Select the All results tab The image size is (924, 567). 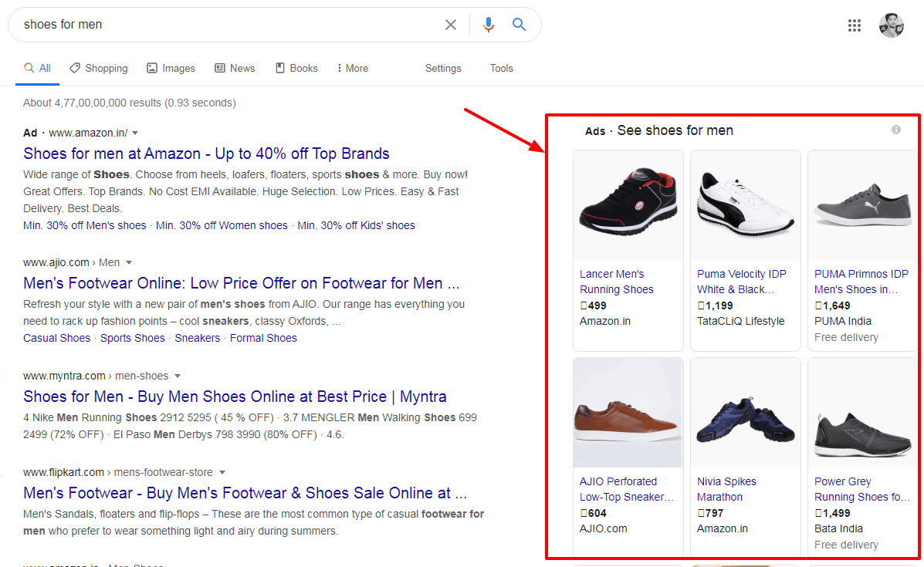(x=37, y=69)
